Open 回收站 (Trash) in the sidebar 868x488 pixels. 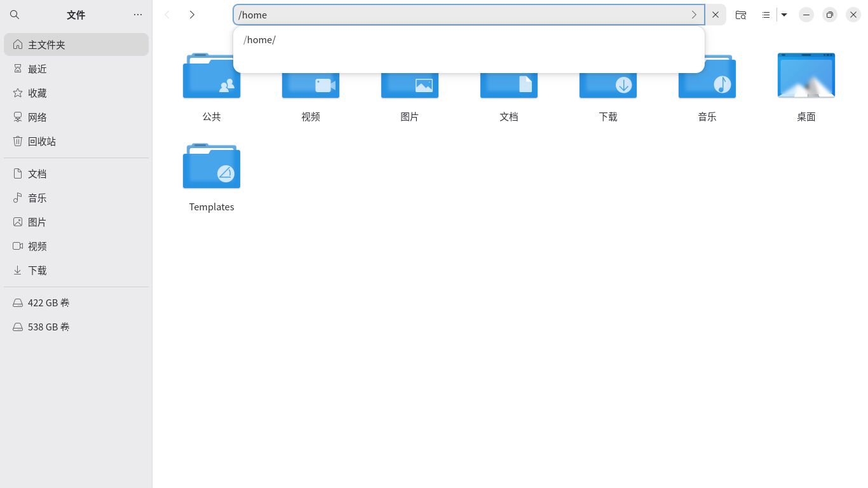(42, 141)
